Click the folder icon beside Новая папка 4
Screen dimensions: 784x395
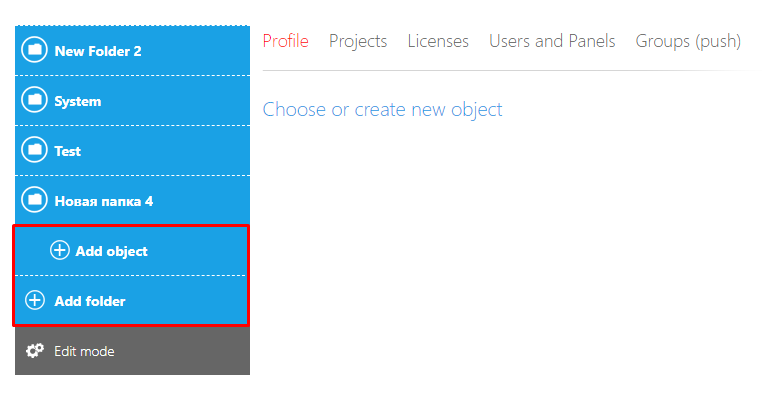coord(34,200)
